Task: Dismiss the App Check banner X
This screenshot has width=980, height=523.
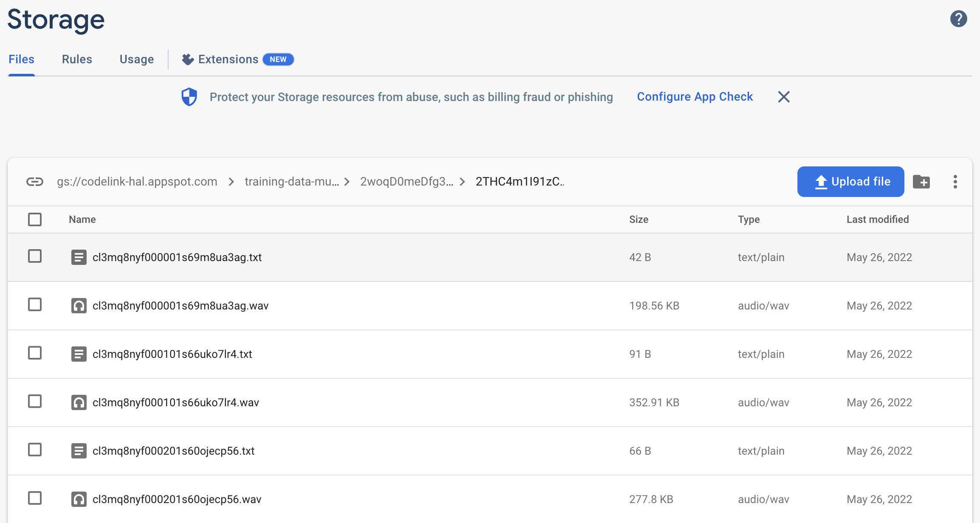Action: tap(785, 97)
